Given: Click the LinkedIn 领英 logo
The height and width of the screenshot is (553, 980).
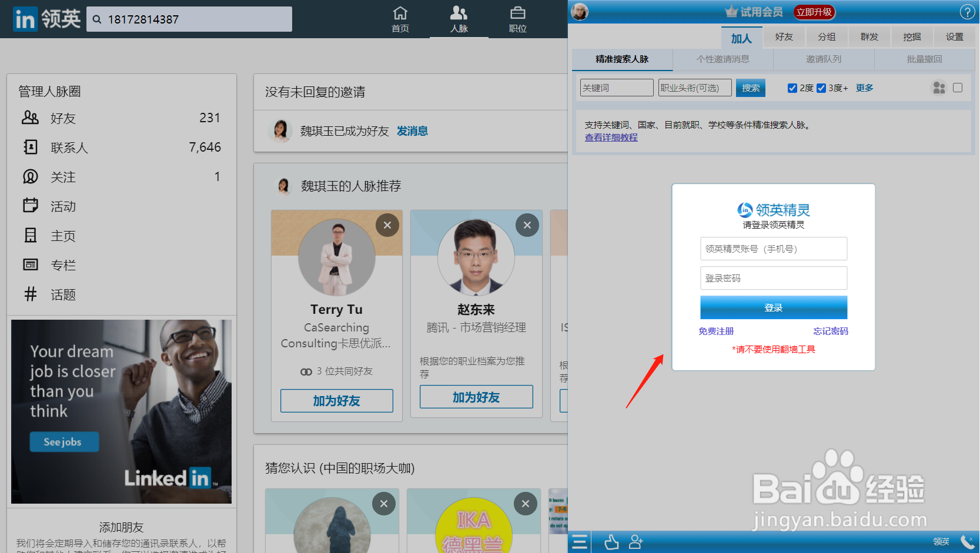Looking at the screenshot, I should point(47,19).
